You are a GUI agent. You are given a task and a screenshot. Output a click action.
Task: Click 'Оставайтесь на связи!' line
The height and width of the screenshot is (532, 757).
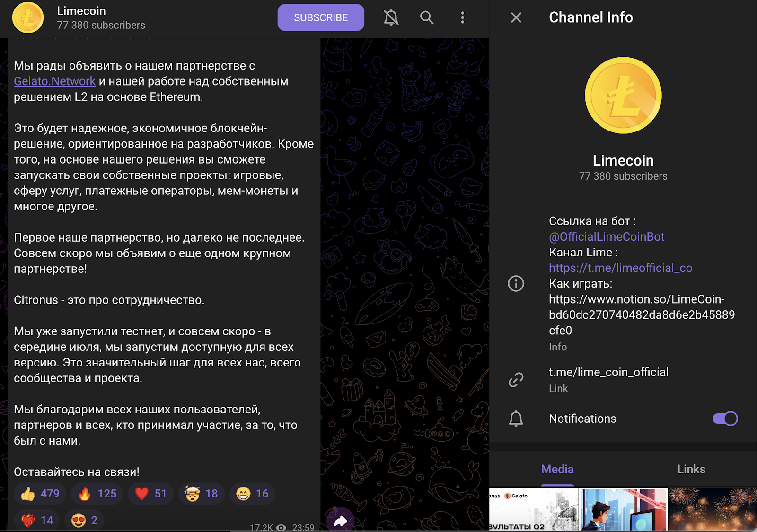(77, 471)
